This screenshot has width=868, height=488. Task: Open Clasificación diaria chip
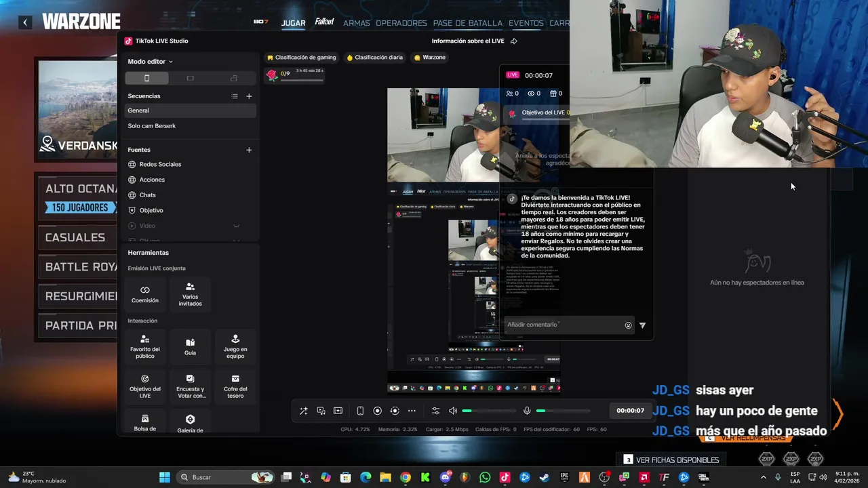point(375,58)
